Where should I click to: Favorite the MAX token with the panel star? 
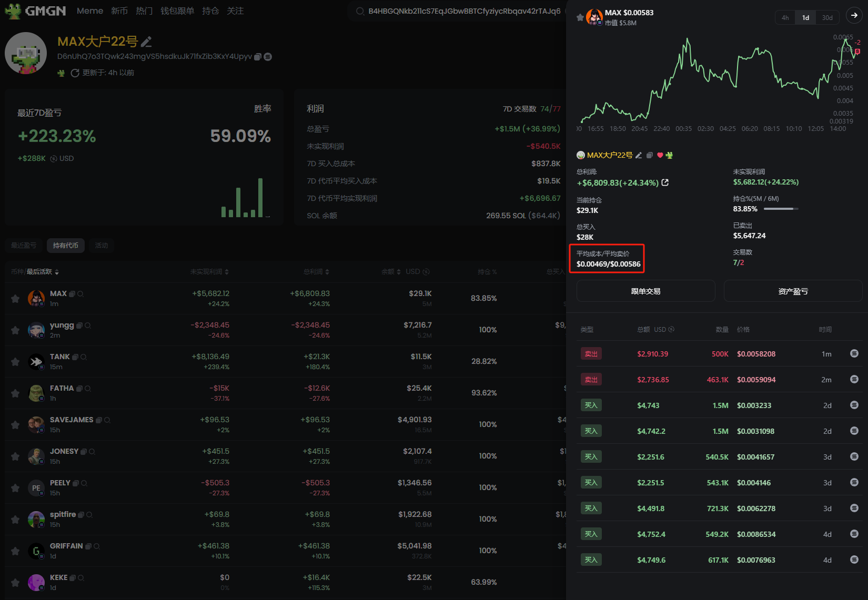tap(580, 18)
